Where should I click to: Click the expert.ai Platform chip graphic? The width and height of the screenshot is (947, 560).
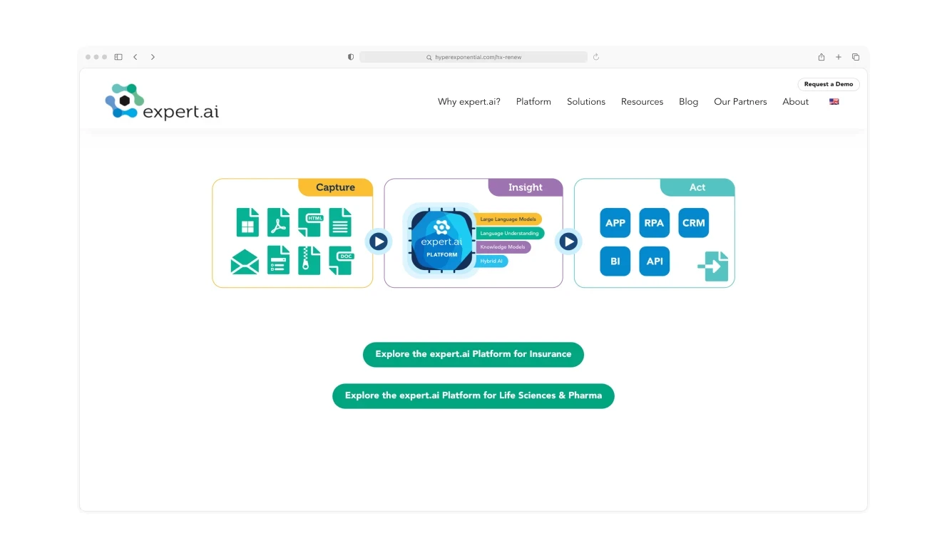tap(441, 240)
